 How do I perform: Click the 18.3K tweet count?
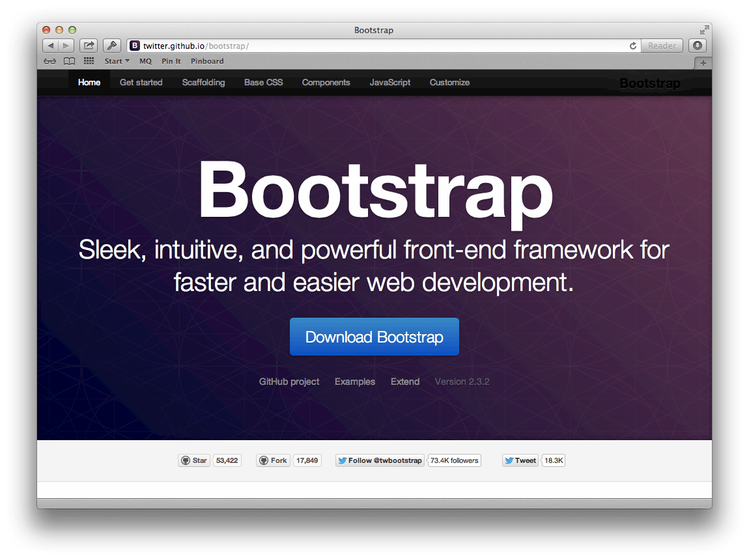coord(554,460)
